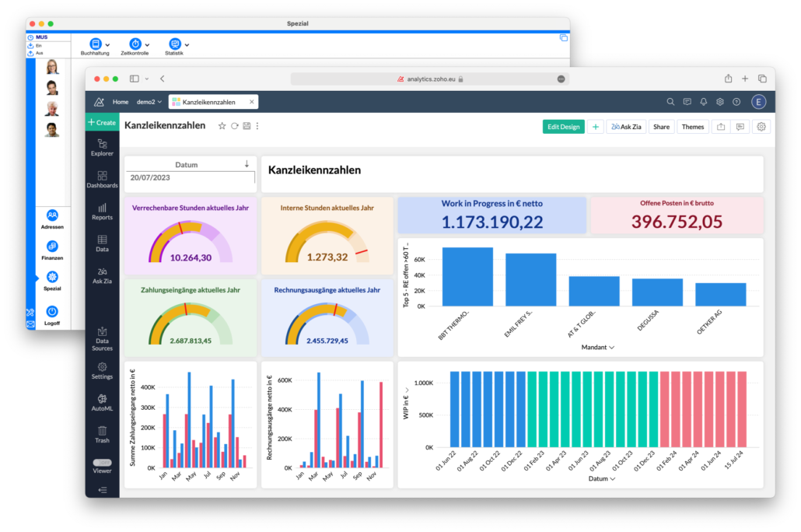Image resolution: width=801 pixels, height=532 pixels.
Task: Click the refresh icon beside dashboard title
Action: click(234, 126)
